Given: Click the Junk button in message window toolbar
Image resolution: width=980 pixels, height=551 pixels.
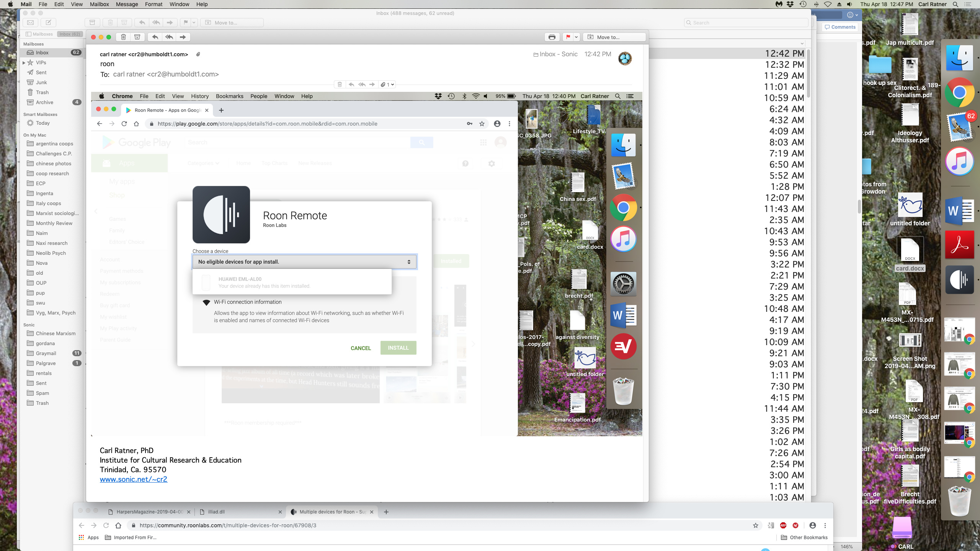Looking at the screenshot, I should point(137,37).
